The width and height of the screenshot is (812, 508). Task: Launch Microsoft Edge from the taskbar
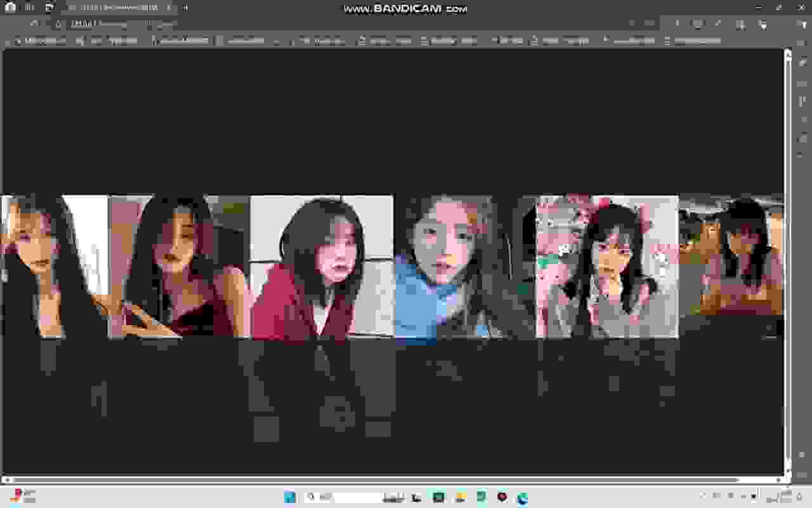click(522, 498)
